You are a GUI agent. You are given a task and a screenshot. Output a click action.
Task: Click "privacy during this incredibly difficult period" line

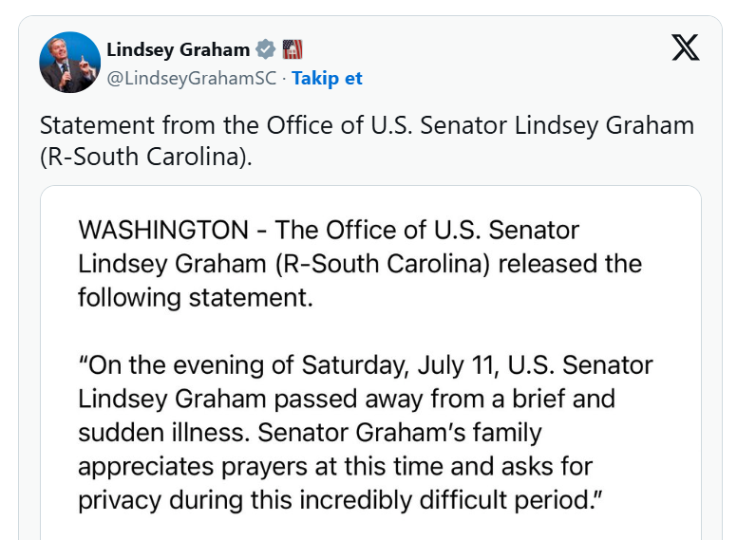click(x=340, y=500)
